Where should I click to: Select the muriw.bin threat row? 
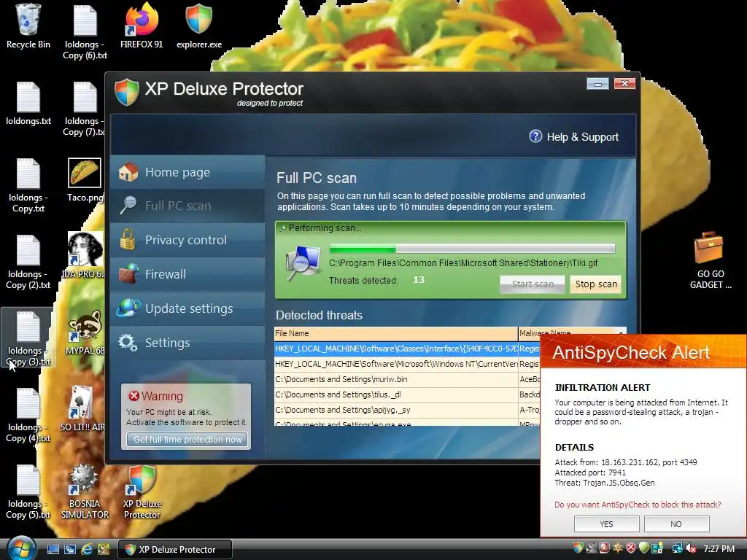[407, 379]
